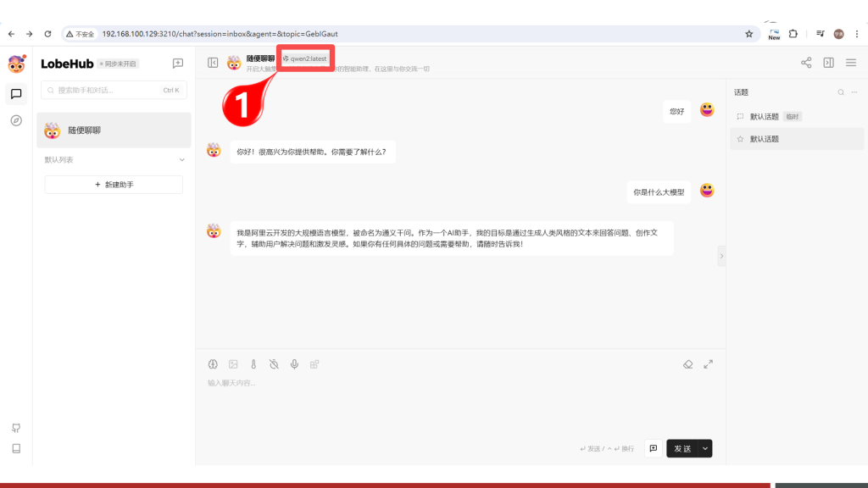Image resolution: width=868 pixels, height=488 pixels.
Task: Open the qwen2:latest model dropdown
Action: click(304, 58)
